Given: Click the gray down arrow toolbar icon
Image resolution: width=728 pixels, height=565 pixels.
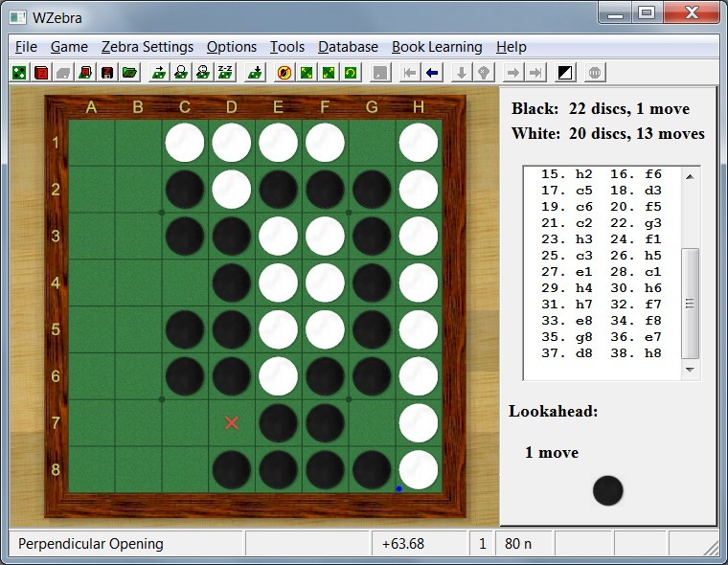Looking at the screenshot, I should coord(461,73).
